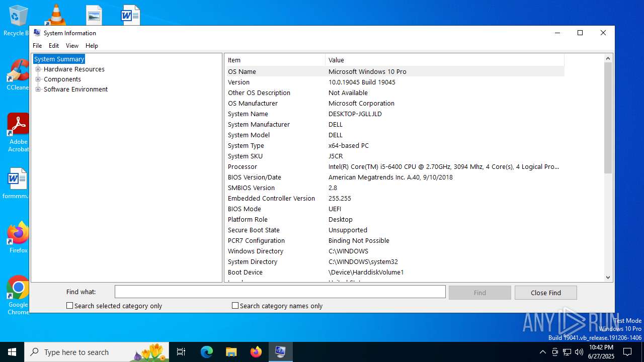This screenshot has height=362, width=644.
Task: Click the scroll up arrow in details pane
Action: coord(608,58)
